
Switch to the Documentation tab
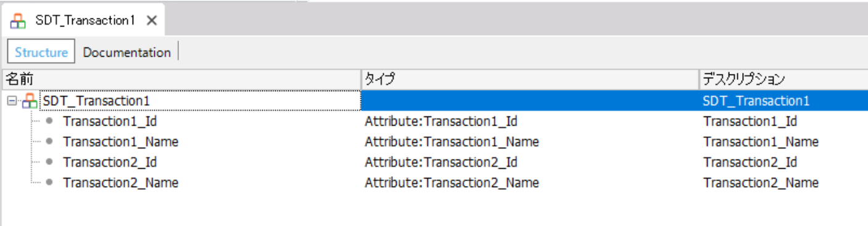click(x=126, y=52)
